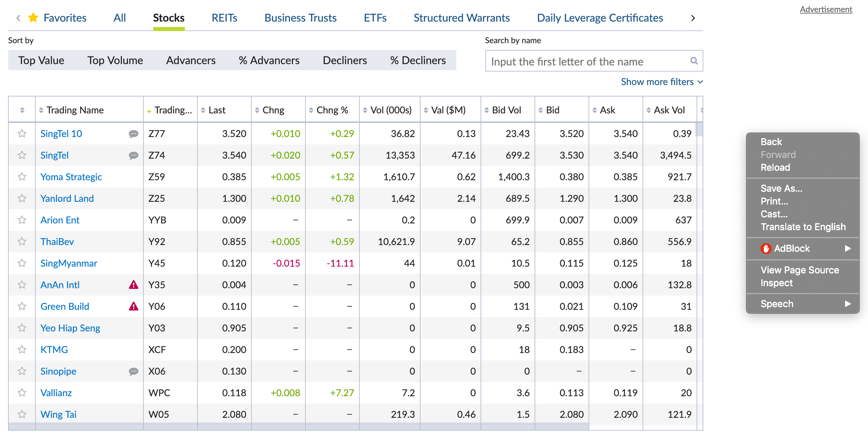The width and height of the screenshot is (868, 434).
Task: Toggle favorite star for Yoma Strategic
Action: pos(22,177)
